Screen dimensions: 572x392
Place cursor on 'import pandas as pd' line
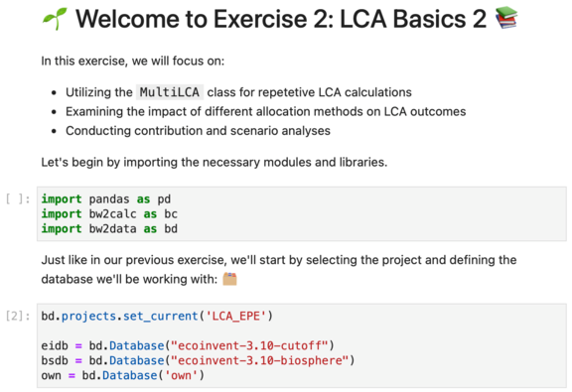[106, 199]
